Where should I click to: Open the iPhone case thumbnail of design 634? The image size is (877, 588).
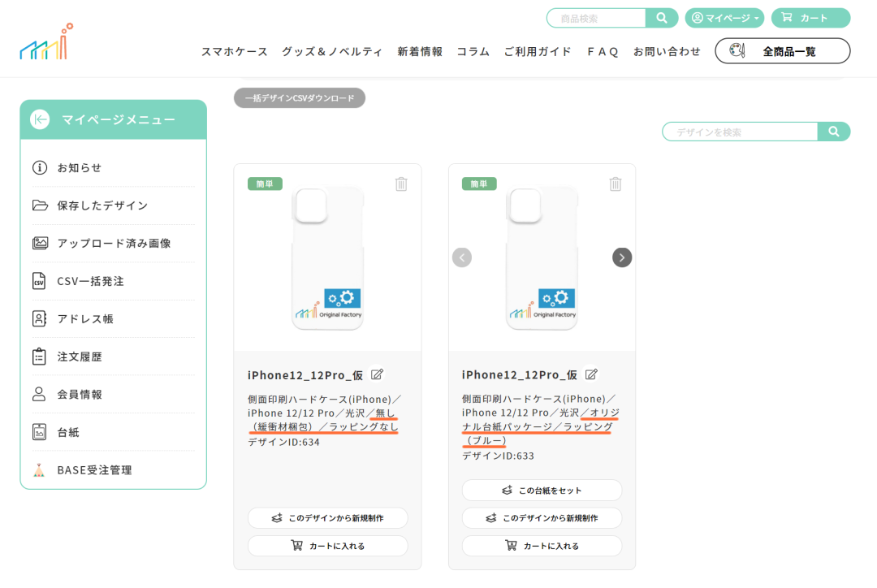click(x=328, y=258)
